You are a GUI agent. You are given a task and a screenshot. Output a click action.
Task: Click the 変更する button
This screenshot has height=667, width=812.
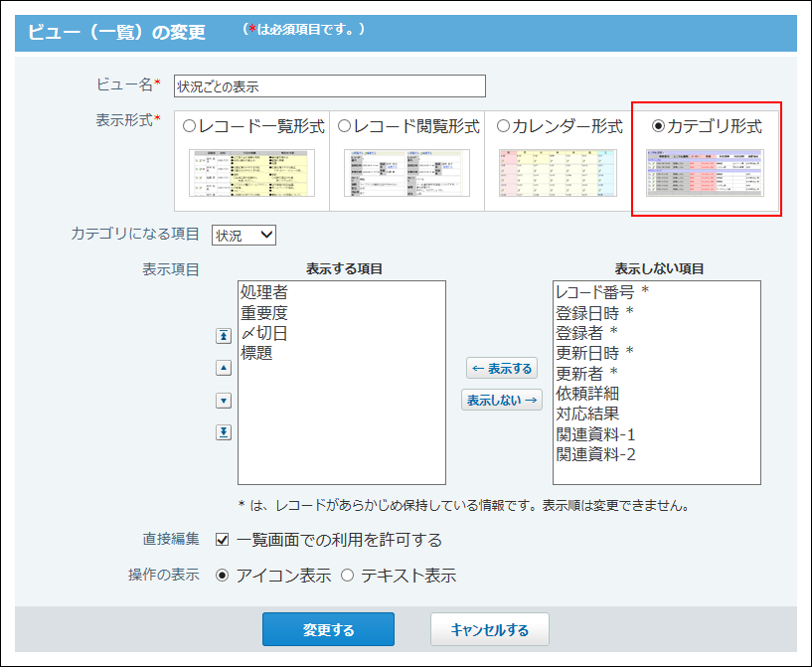click(x=328, y=629)
